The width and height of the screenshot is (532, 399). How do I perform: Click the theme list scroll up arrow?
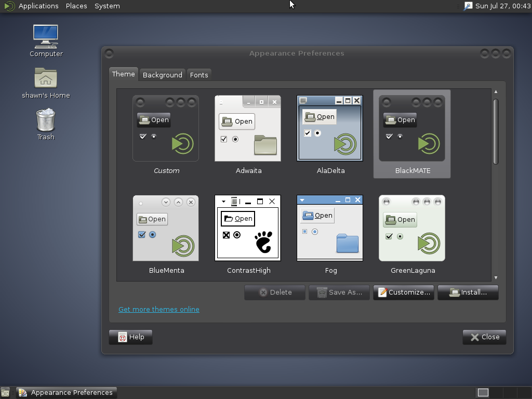pyautogui.click(x=496, y=91)
